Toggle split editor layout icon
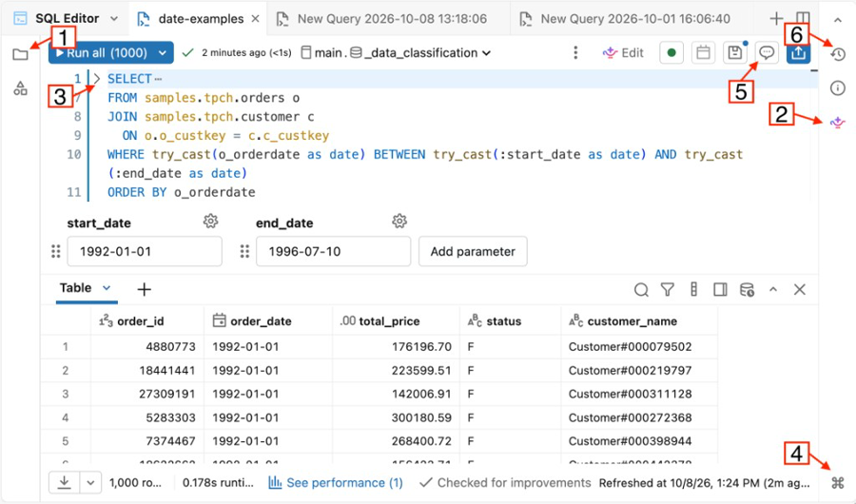The width and height of the screenshot is (856, 504). point(803,19)
